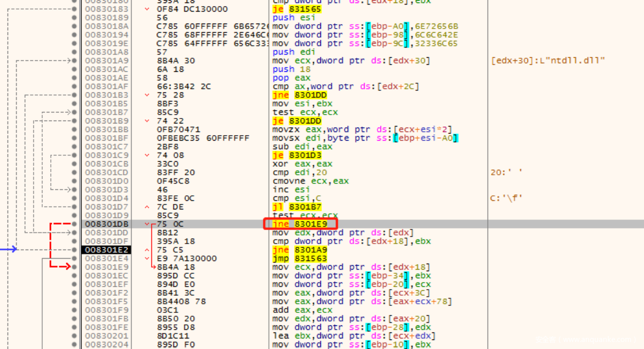Toggle breakpoint dot at address 008301DB
The height and width of the screenshot is (349, 644).
tap(75, 224)
